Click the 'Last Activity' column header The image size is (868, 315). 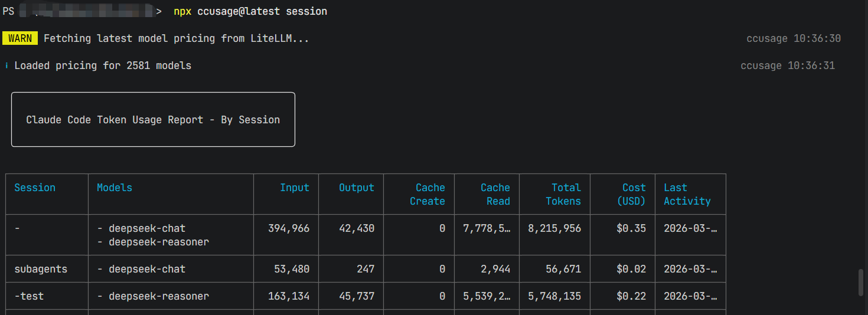(x=687, y=194)
